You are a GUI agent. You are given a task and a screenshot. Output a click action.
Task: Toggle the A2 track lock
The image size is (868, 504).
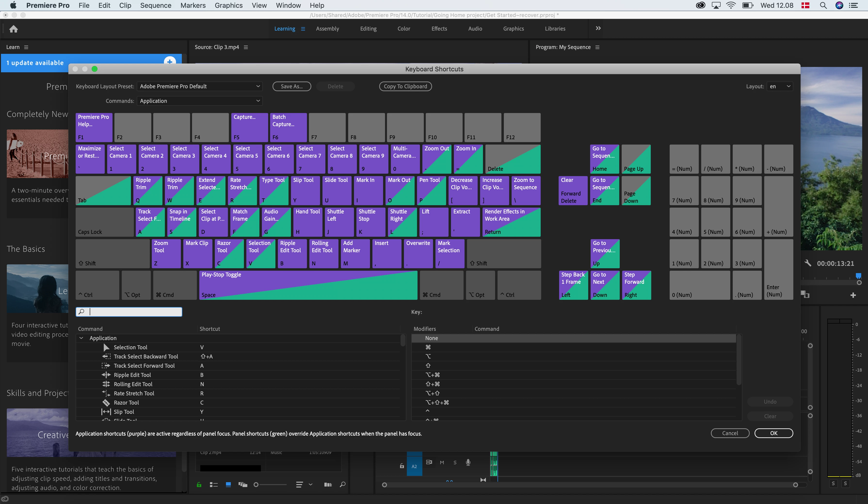[402, 466]
